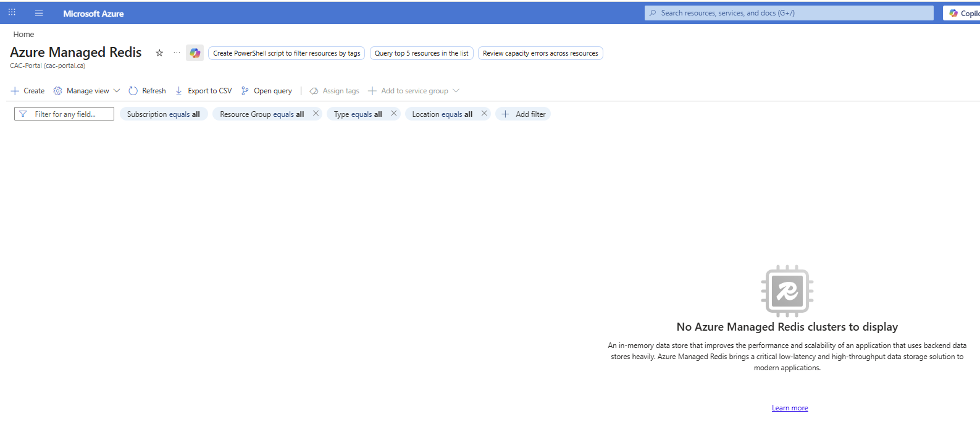
Task: Open Copilot from the top bar
Action: coord(962,13)
